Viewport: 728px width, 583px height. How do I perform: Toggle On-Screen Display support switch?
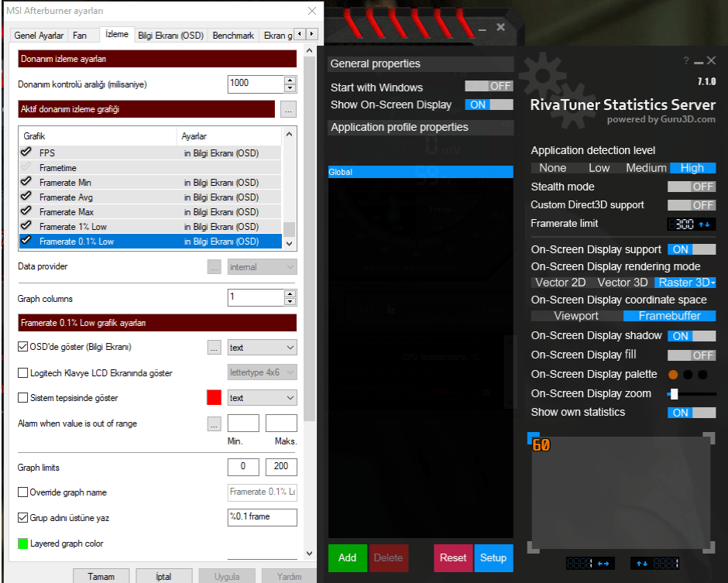coord(692,250)
